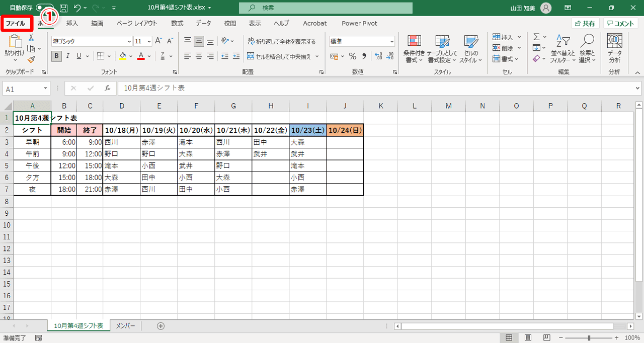644x343 pixels.
Task: Click the comma style icon
Action: [x=364, y=56]
